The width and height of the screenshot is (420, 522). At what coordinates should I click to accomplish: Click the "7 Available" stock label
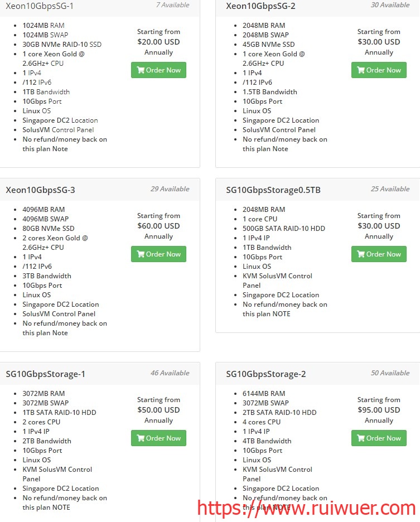coord(172,5)
